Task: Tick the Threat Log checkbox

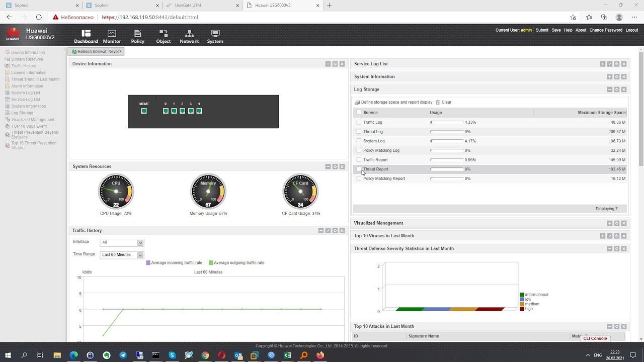Action: click(x=359, y=132)
